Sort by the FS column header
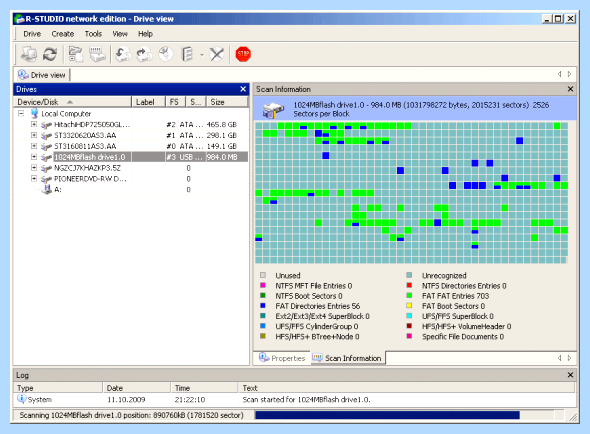 coord(175,102)
